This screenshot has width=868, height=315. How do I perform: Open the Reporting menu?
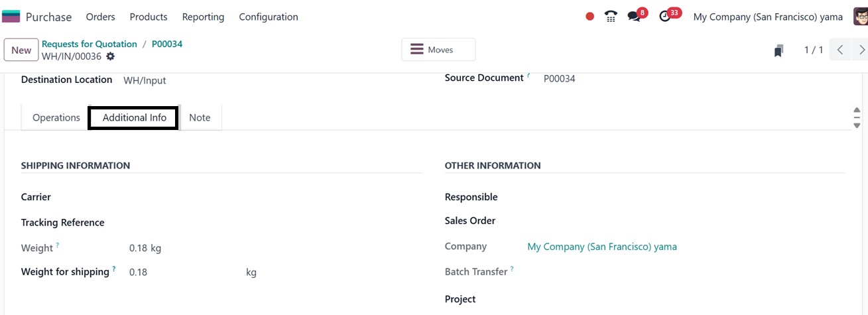[x=203, y=17]
